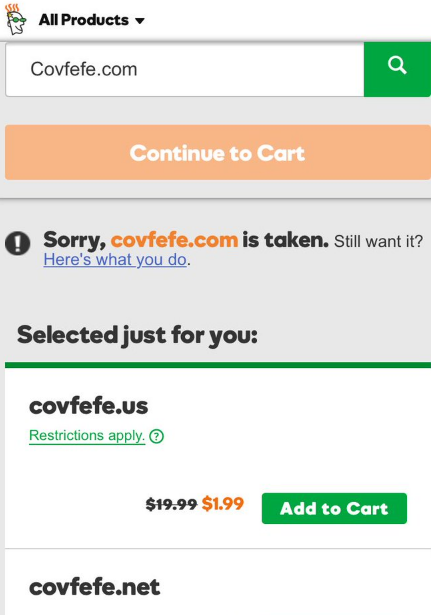Image resolution: width=431 pixels, height=615 pixels.
Task: Click the crossed-out $19.99 price
Action: pos(171,504)
